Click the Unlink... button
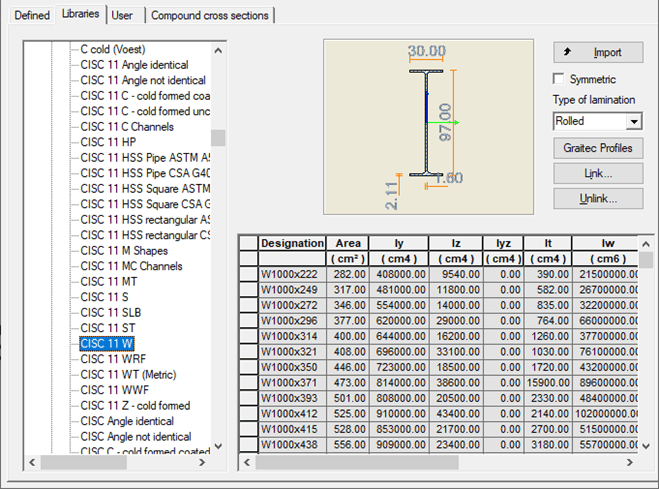The width and height of the screenshot is (659, 489). click(597, 198)
